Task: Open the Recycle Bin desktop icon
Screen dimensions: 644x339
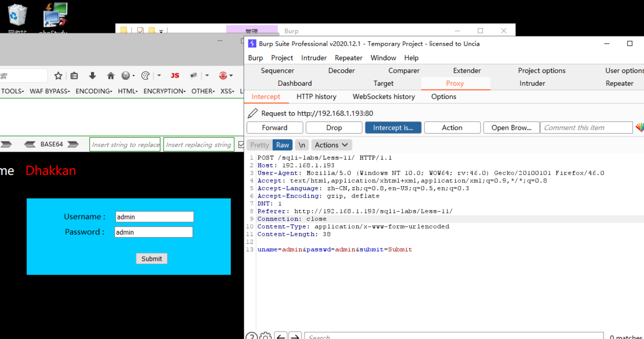Action: [17, 15]
